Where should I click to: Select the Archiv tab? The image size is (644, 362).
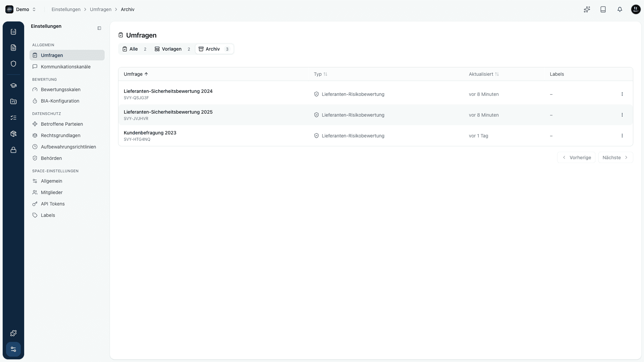(214, 49)
